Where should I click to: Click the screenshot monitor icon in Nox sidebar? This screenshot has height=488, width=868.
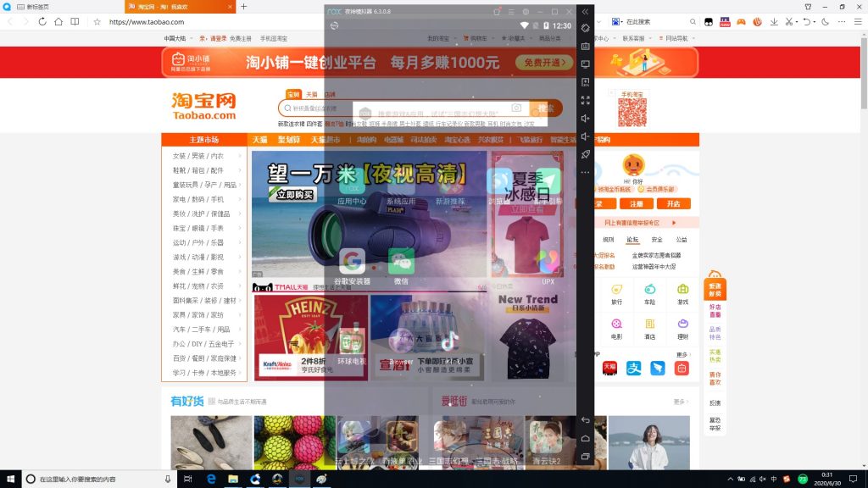[585, 64]
